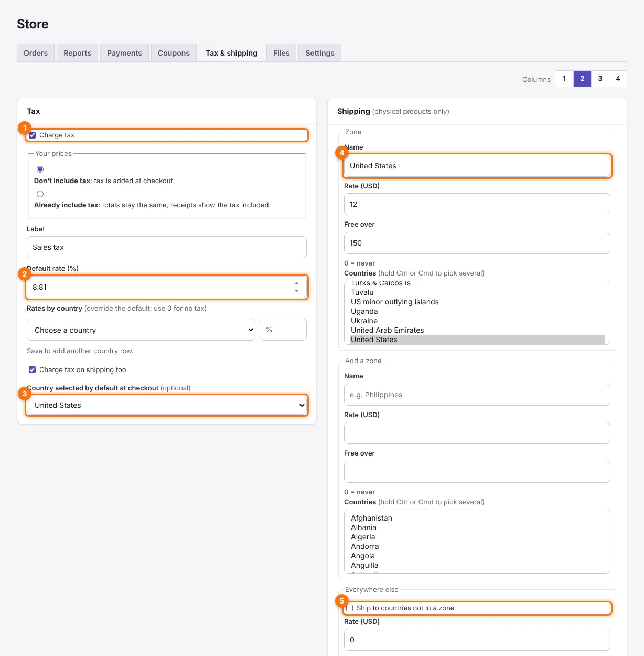
Task: Choose Ukraine in the zone countries list
Action: point(477,321)
